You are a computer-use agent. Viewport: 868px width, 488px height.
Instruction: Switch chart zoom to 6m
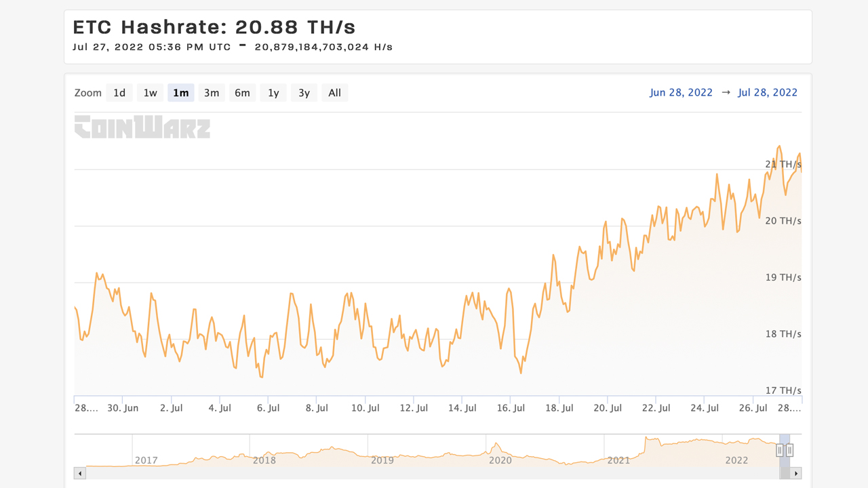pyautogui.click(x=243, y=93)
